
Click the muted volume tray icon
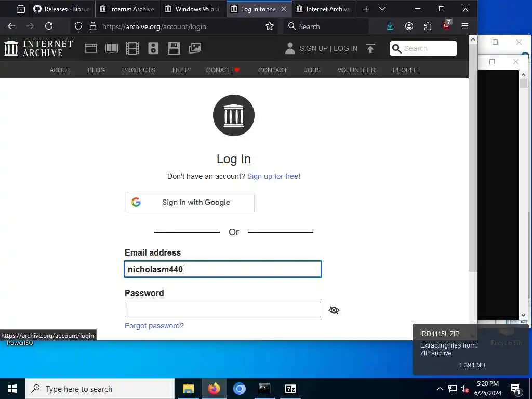tap(464, 389)
